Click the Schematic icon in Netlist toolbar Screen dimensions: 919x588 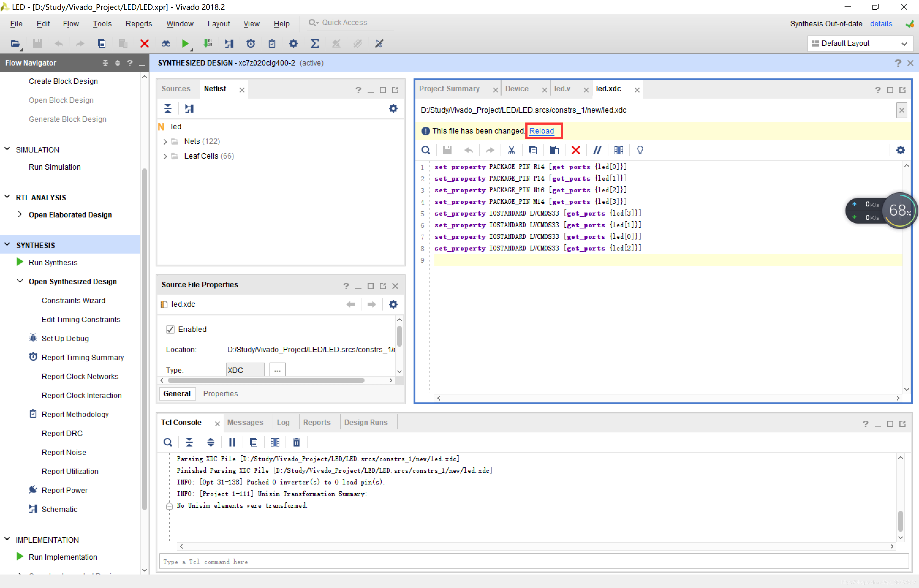pos(189,108)
